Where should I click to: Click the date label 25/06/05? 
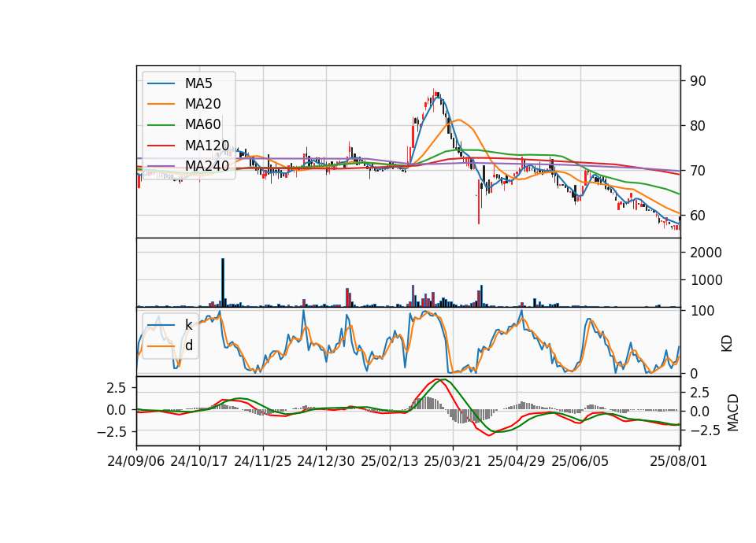tap(580, 461)
